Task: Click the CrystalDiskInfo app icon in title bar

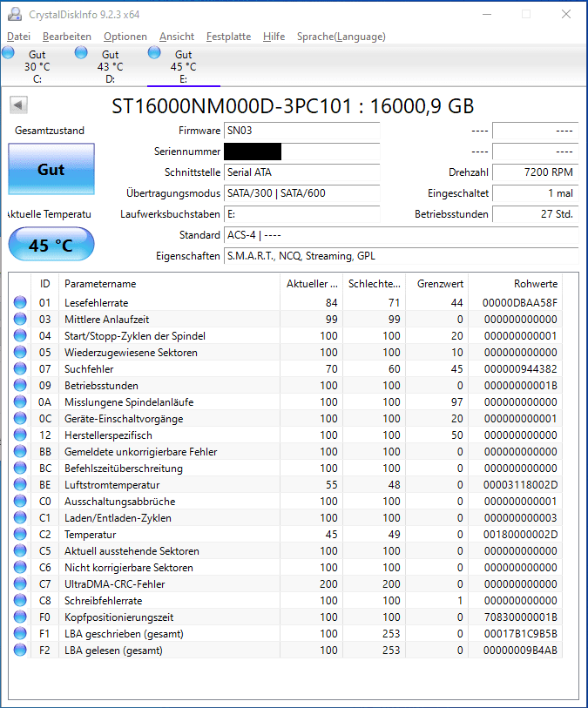Action: [x=15, y=15]
